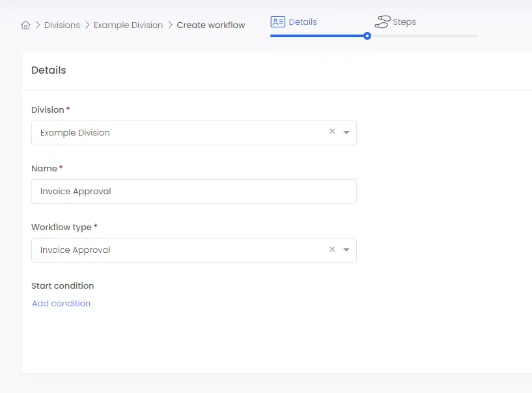Click Create workflow breadcrumb text
Screen dimensions: 532x393
coord(211,25)
